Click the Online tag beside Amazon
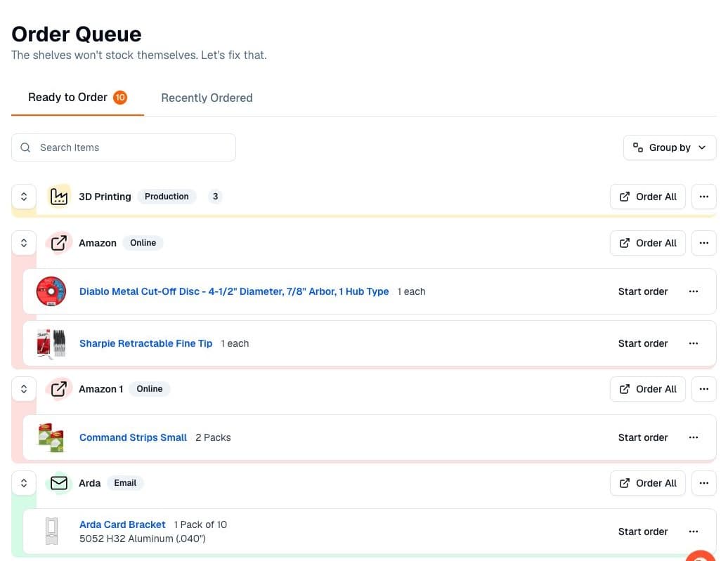Viewport: 728px width, 561px height. click(143, 243)
